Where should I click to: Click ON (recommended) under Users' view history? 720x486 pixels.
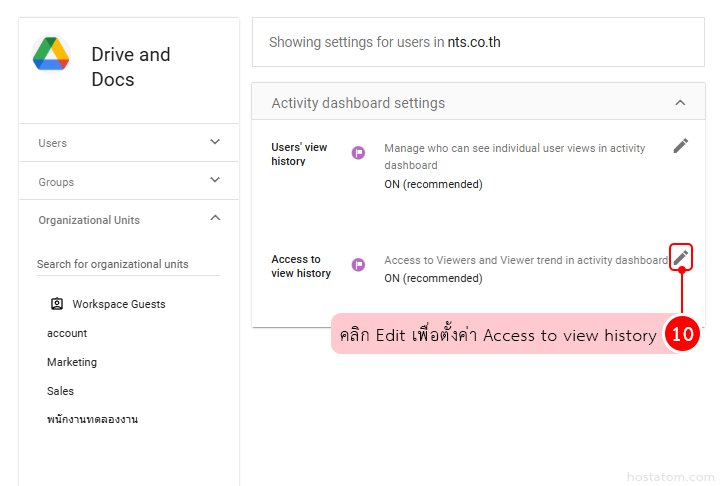[x=433, y=184]
